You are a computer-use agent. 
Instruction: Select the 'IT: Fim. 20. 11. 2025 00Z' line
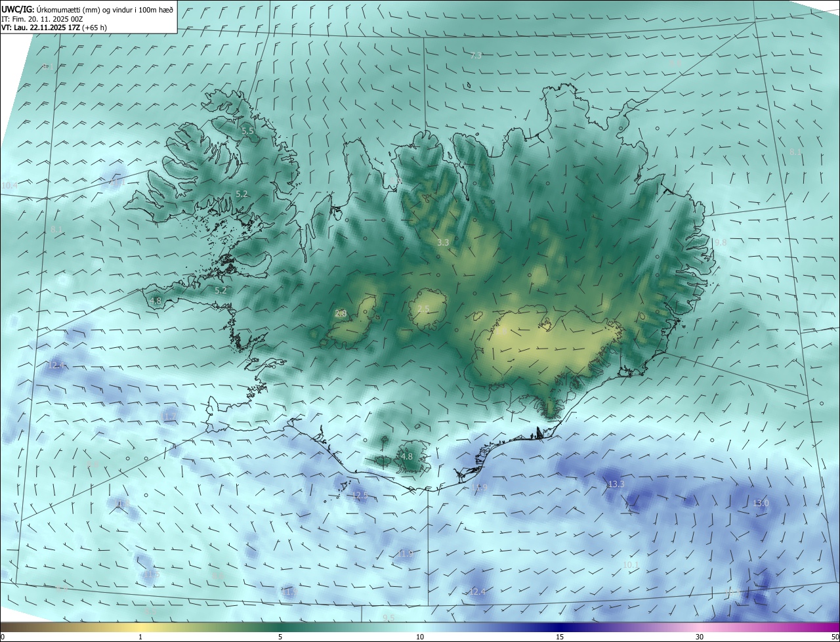(42, 19)
